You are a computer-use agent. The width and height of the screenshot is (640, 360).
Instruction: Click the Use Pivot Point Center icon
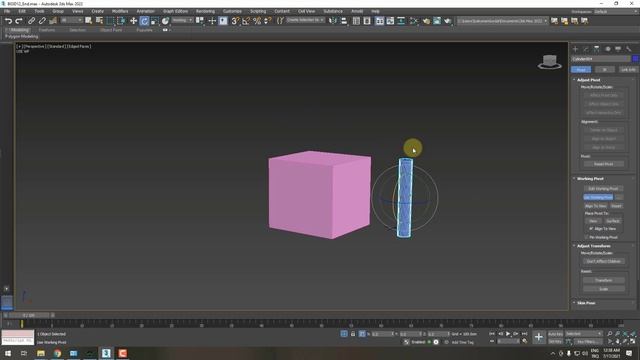200,21
